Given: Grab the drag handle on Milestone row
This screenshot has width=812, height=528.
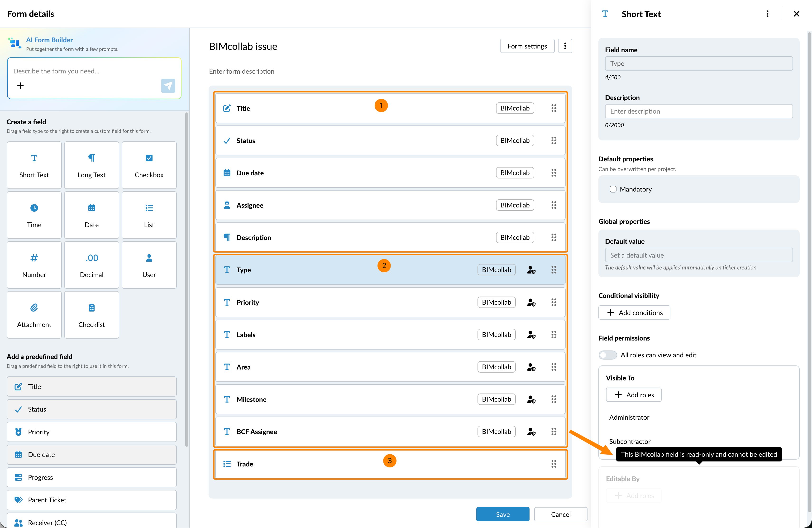Looking at the screenshot, I should pos(554,399).
